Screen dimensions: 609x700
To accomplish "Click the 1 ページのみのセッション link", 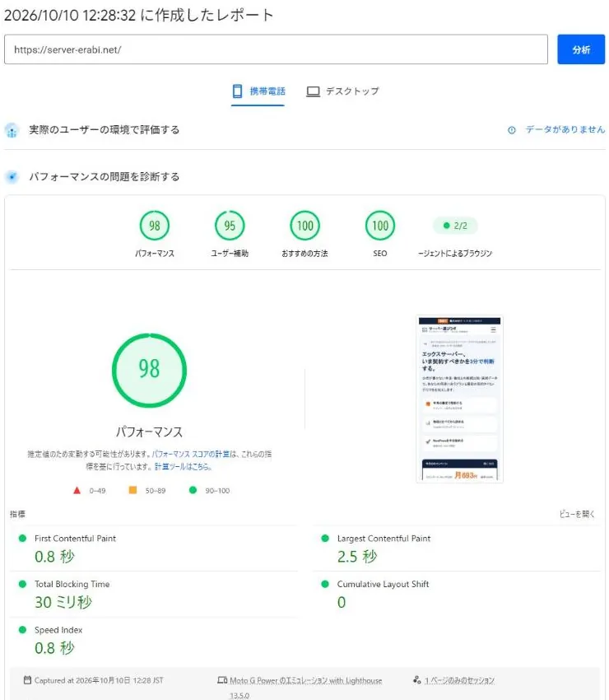I will [459, 681].
